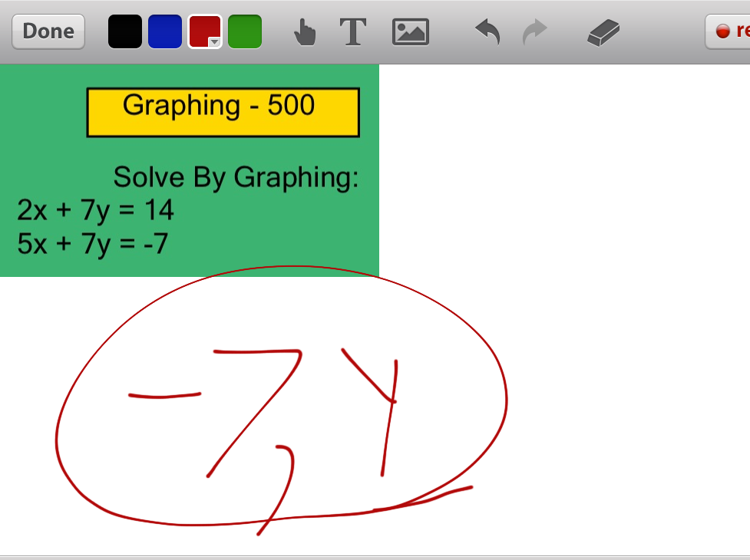Select the eraser tool
This screenshot has width=750, height=560.
603,32
